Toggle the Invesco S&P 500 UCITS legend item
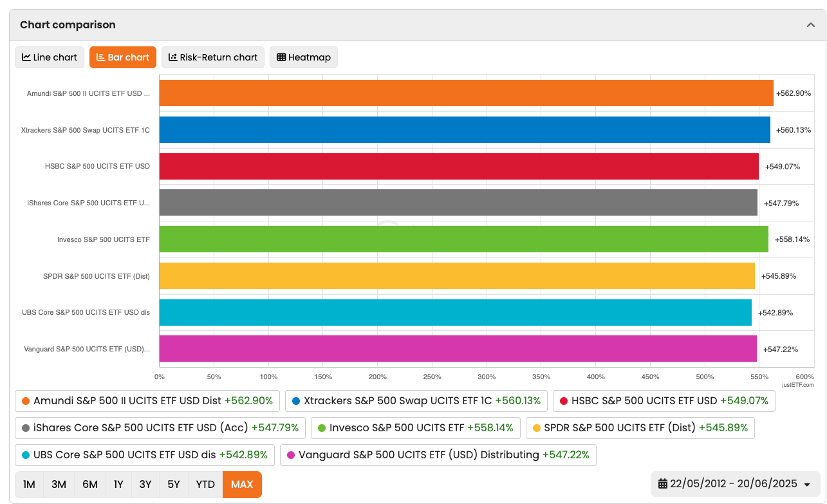The image size is (827, 504). point(416,427)
